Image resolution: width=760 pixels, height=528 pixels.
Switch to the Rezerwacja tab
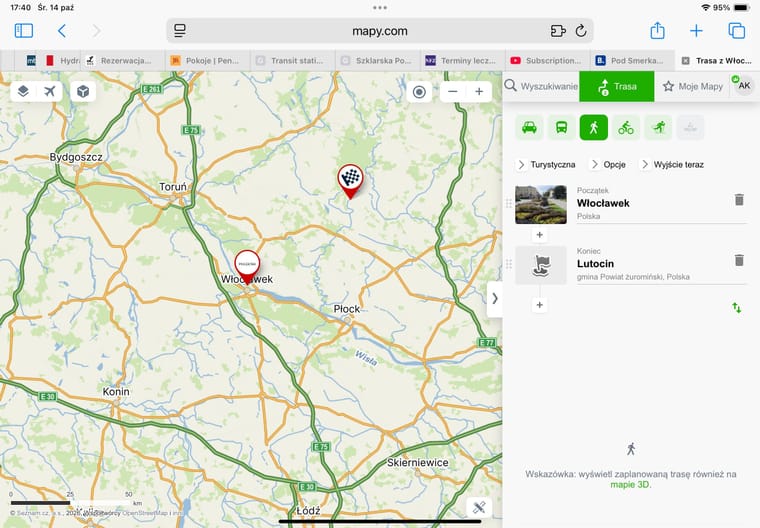pos(123,61)
